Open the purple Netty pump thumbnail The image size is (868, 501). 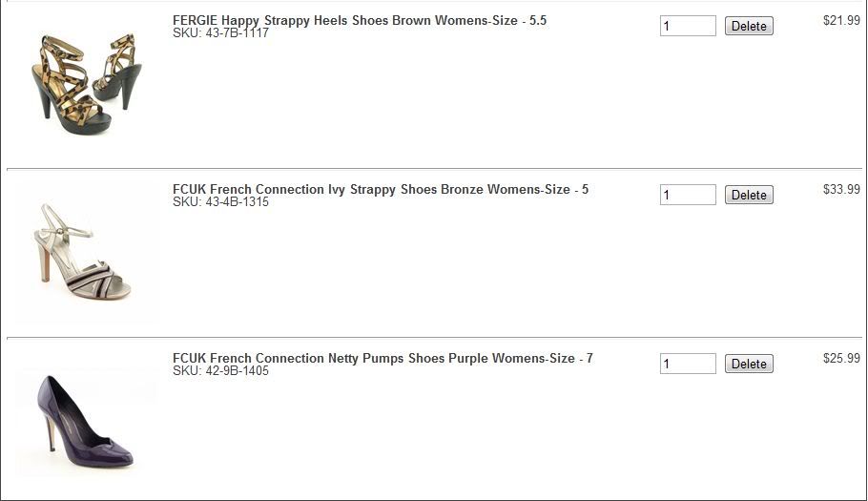(x=84, y=421)
